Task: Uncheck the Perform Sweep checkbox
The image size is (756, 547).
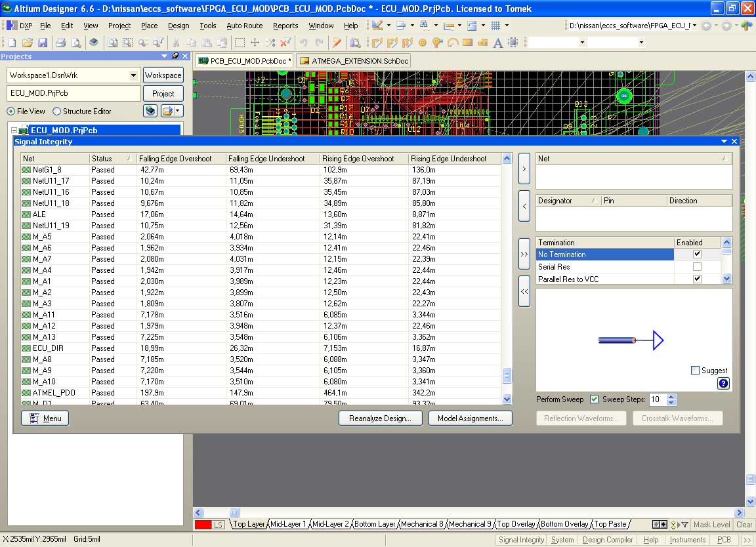Action: click(x=594, y=399)
